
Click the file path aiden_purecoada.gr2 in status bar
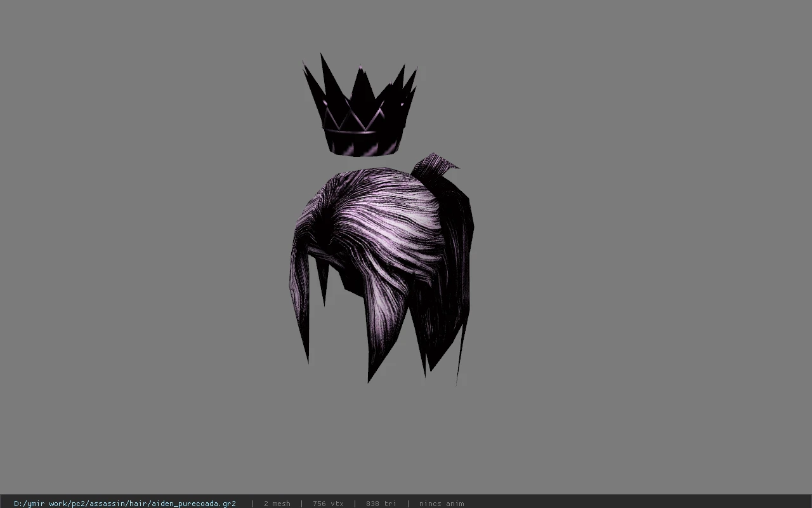[x=125, y=504]
